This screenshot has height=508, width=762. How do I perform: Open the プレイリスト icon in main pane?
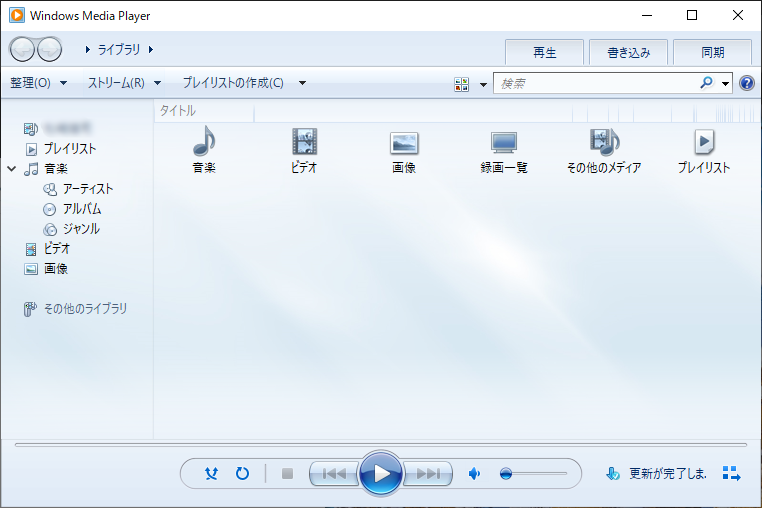coord(704,143)
